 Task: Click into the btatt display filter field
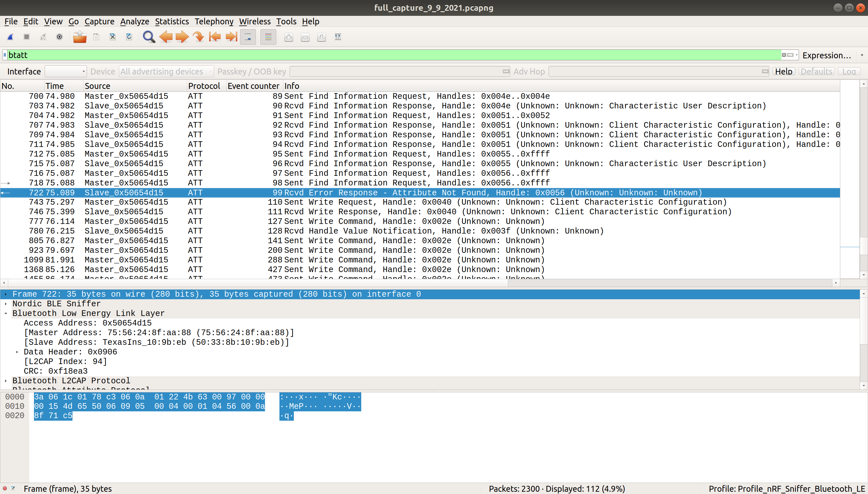394,55
